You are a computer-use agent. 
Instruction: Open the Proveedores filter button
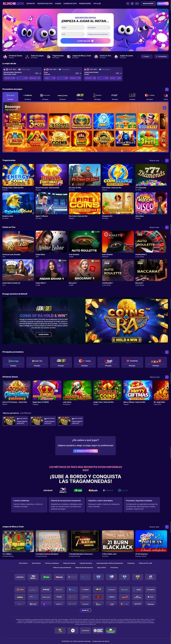pos(161,57)
